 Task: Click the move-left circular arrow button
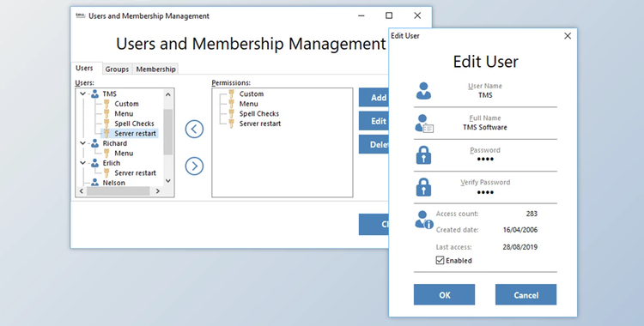194,129
